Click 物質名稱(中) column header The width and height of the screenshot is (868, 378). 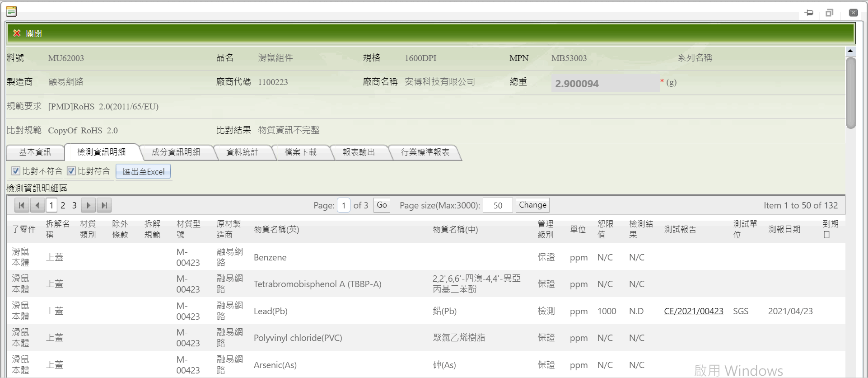tap(455, 229)
